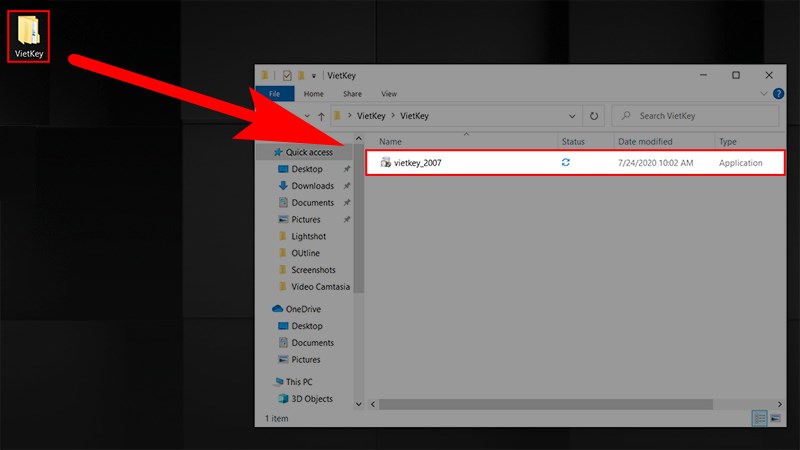
Task: Click the Downloads pin icon
Action: pyautogui.click(x=347, y=186)
